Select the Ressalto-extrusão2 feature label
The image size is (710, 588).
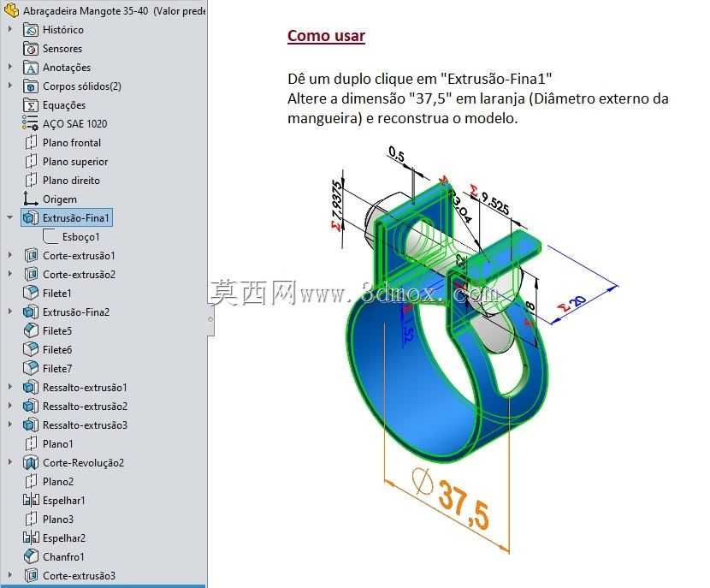(x=86, y=407)
